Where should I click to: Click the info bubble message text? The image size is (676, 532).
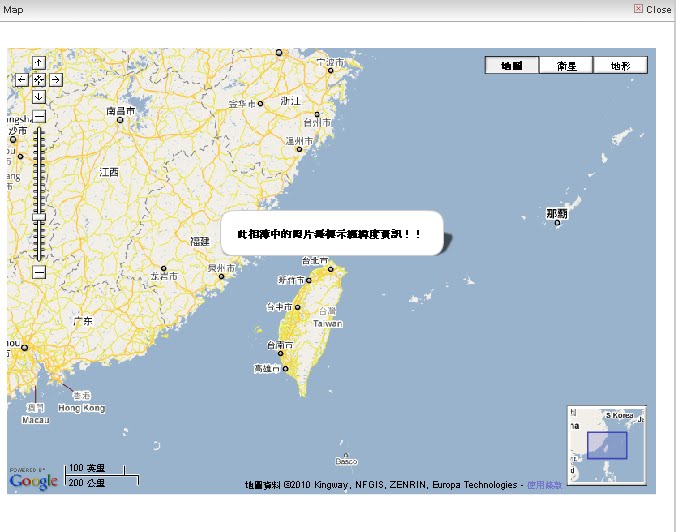[329, 234]
